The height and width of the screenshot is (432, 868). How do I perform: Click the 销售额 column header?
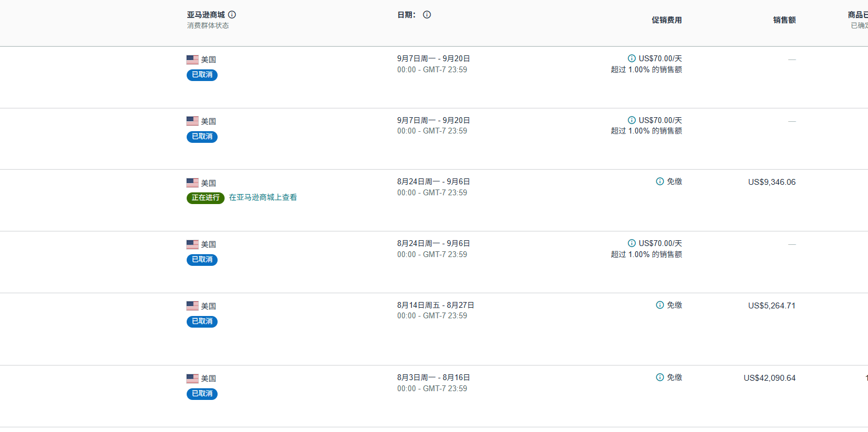pos(785,20)
